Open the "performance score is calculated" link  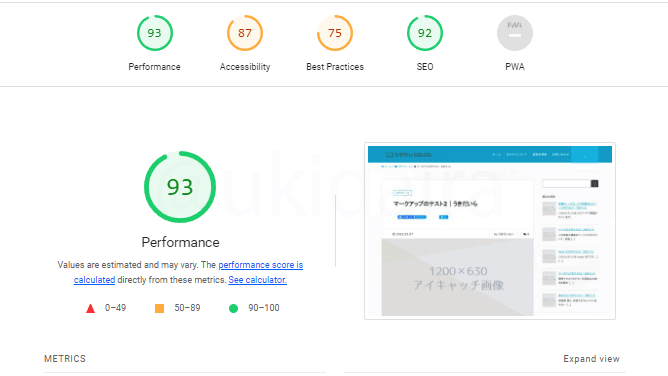pos(188,272)
